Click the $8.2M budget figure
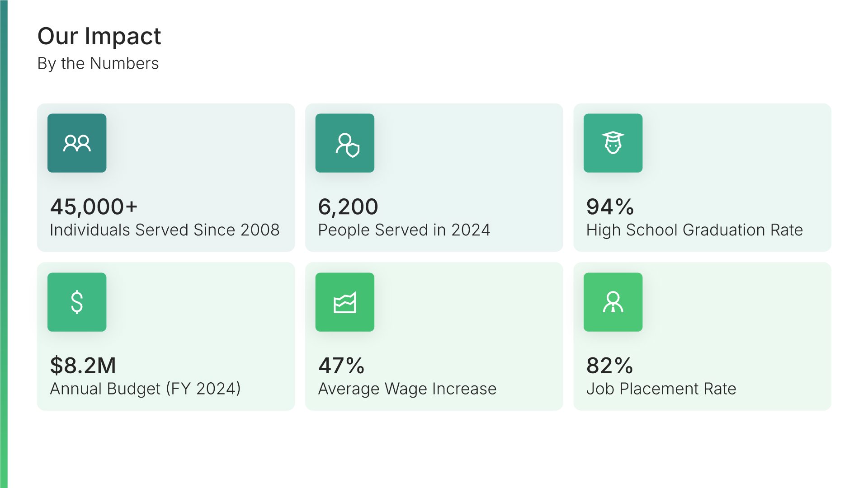 click(83, 366)
